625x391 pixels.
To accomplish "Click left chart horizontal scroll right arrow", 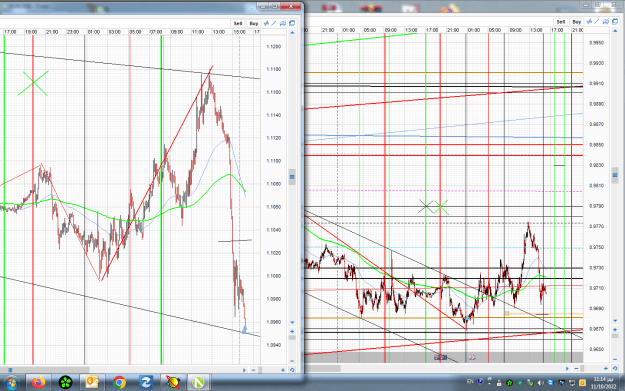I will (x=244, y=370).
